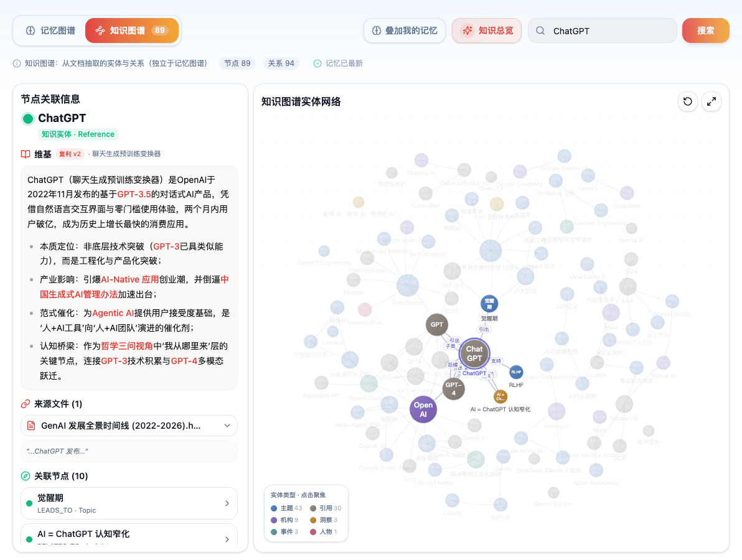The width and height of the screenshot is (742, 560).
Task: Click the 引出 edge label below 觉醒期
Action: pos(484,329)
